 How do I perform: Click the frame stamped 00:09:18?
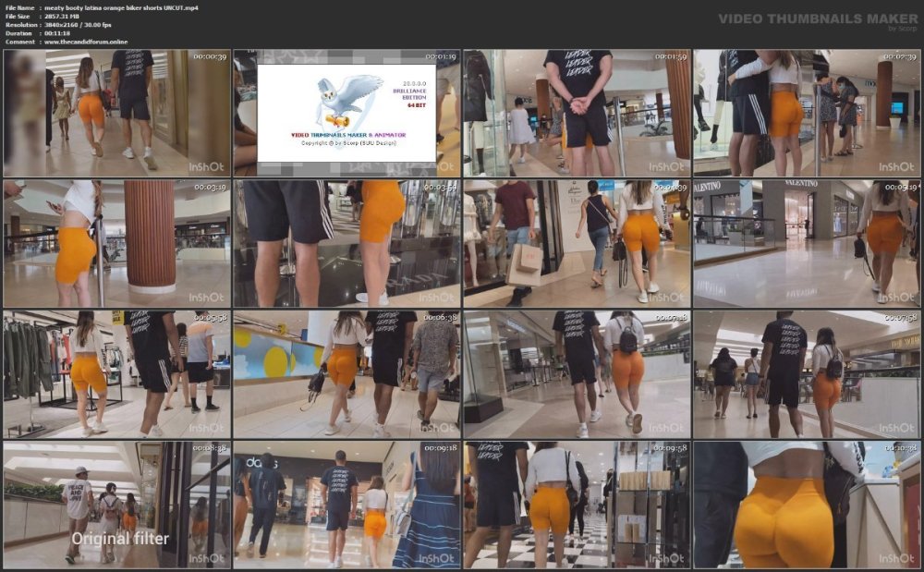[347, 505]
